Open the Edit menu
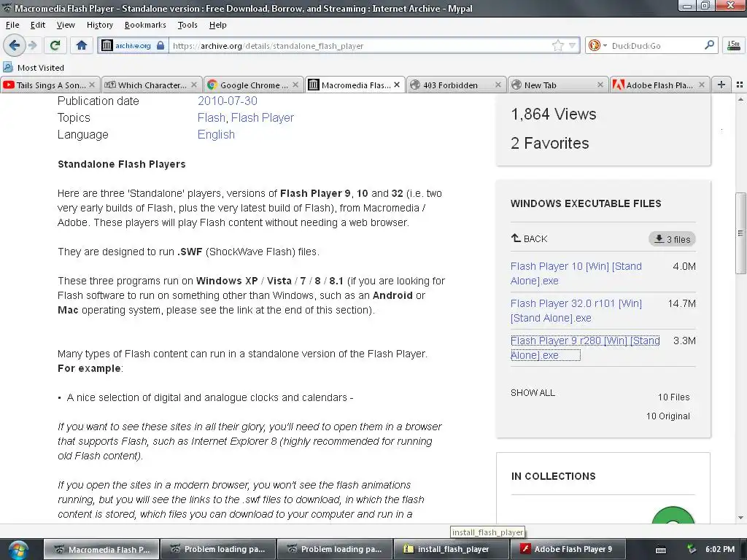The width and height of the screenshot is (747, 560). (38, 25)
